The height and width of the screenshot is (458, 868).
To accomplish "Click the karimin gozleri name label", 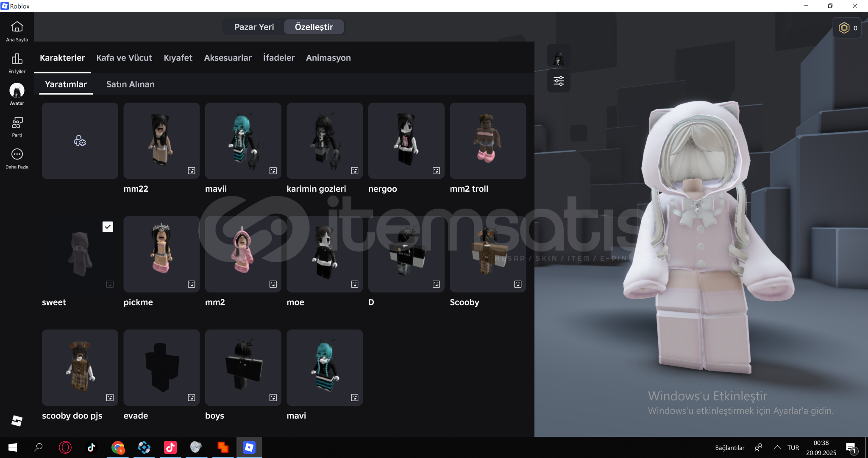I will click(x=316, y=189).
